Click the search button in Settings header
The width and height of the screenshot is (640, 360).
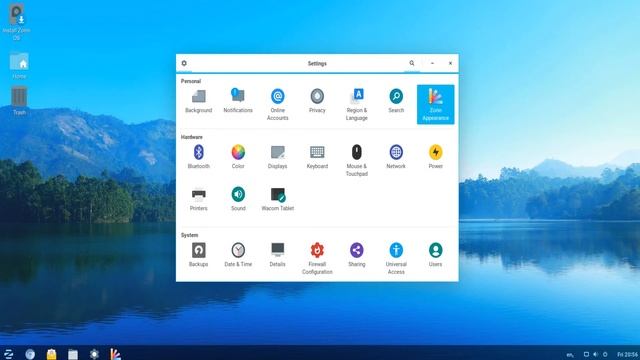[x=412, y=63]
